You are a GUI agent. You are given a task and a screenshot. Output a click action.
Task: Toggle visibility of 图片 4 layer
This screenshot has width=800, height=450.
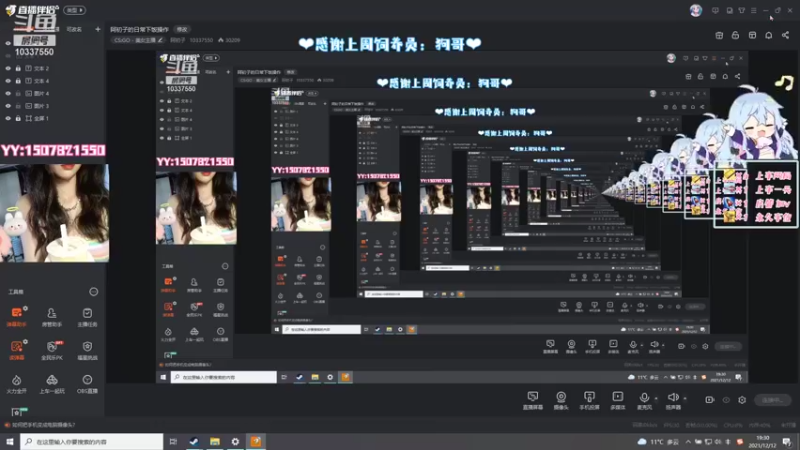[x=8, y=93]
